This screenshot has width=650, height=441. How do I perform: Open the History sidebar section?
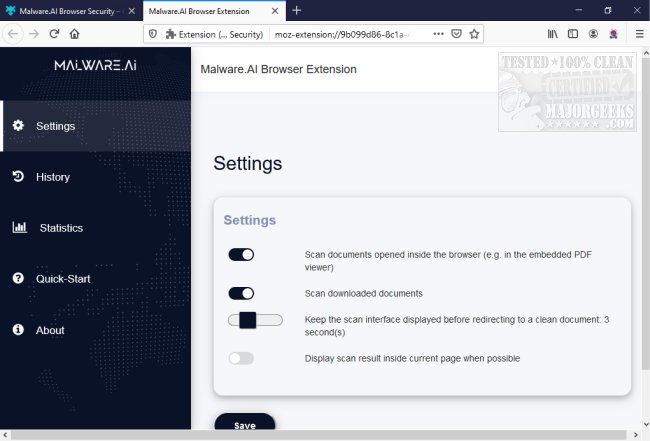95,177
